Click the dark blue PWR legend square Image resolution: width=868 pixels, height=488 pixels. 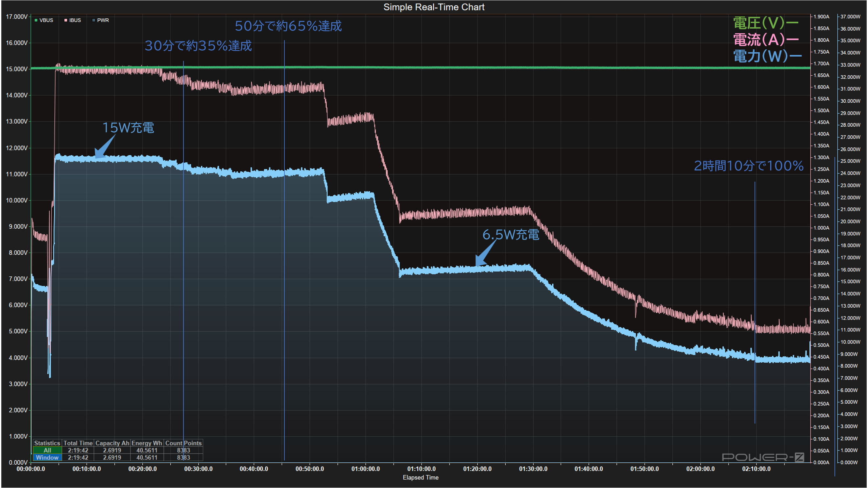(x=94, y=20)
